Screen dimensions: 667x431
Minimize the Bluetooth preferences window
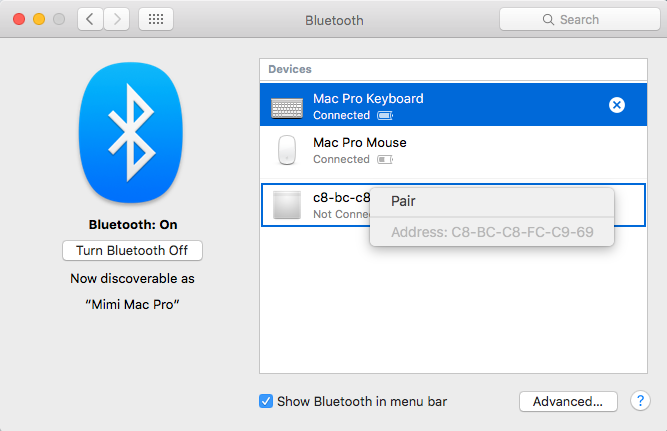point(39,19)
